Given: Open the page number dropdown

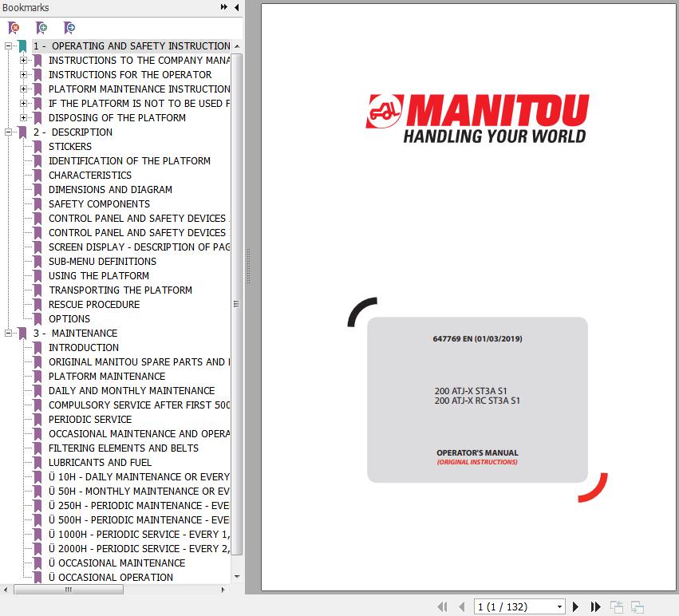Looking at the screenshot, I should [x=559, y=606].
